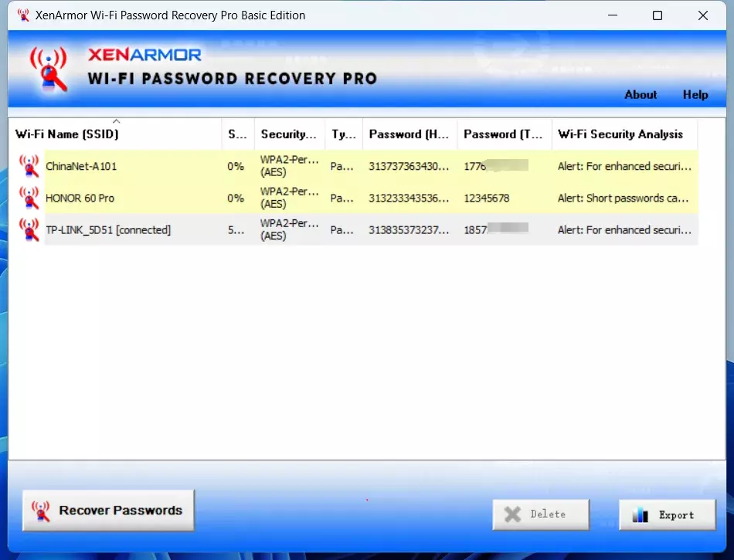Click the Wi-Fi icon beside ChinaNet-A101
The height and width of the screenshot is (560, 734).
[29, 166]
